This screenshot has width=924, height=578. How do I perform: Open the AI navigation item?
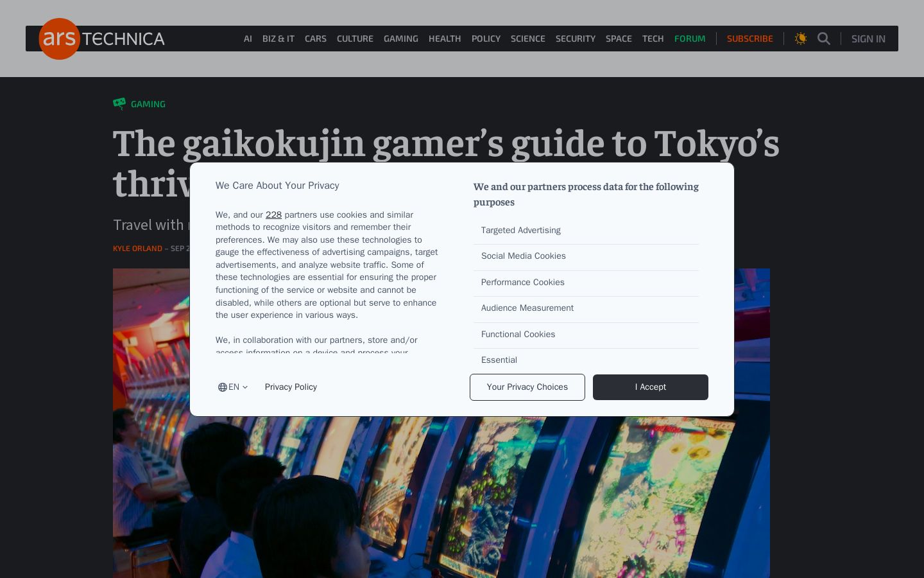click(x=248, y=39)
